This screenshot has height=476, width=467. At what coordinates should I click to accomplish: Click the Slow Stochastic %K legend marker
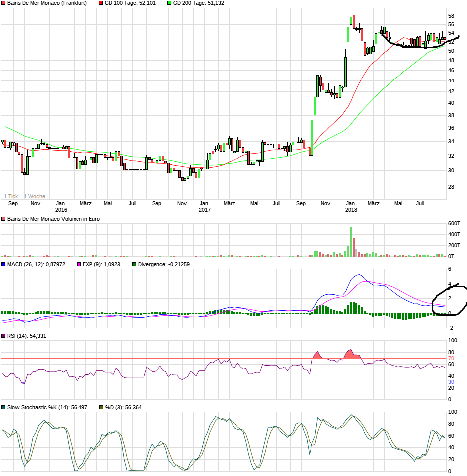(x=4, y=407)
